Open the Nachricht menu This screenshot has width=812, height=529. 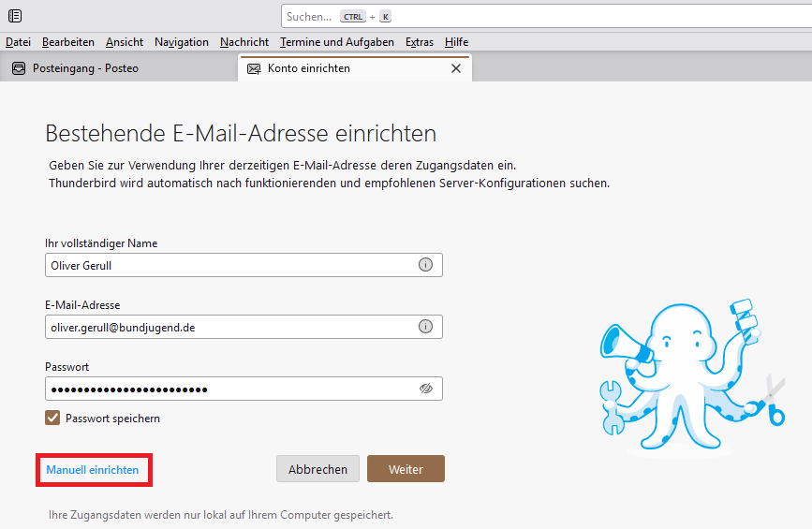pos(244,42)
